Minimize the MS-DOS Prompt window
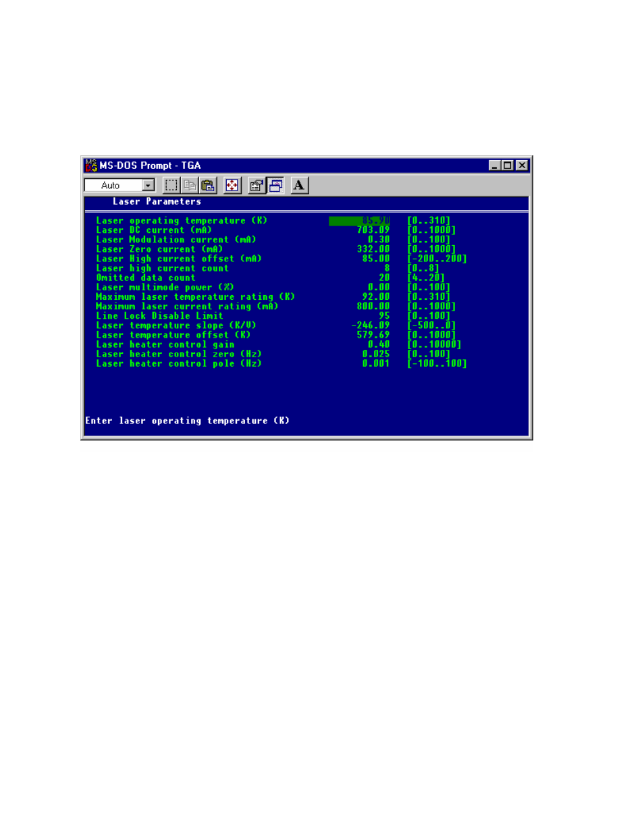The width and height of the screenshot is (644, 834). 495,165
